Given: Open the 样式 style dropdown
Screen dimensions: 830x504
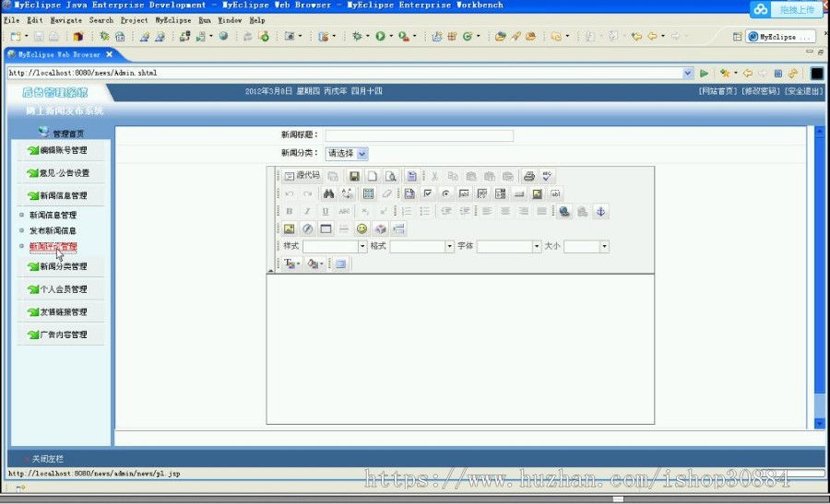Looking at the screenshot, I should click(335, 246).
